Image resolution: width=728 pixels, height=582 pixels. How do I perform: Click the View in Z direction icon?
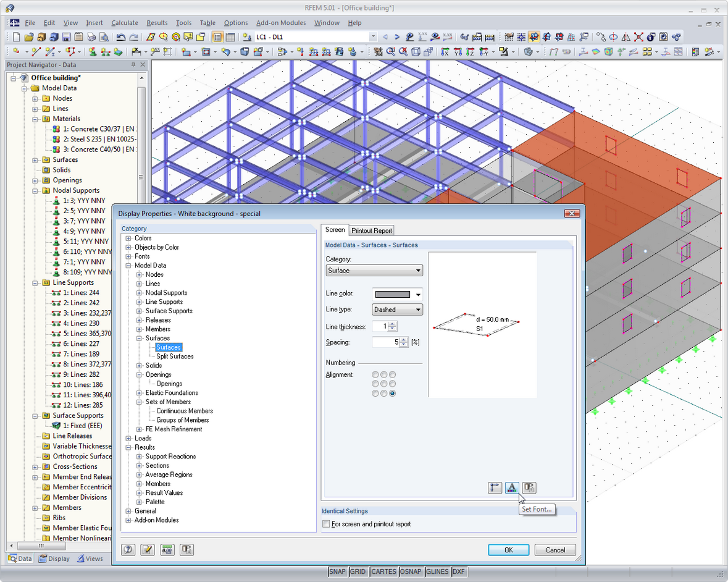(x=471, y=51)
